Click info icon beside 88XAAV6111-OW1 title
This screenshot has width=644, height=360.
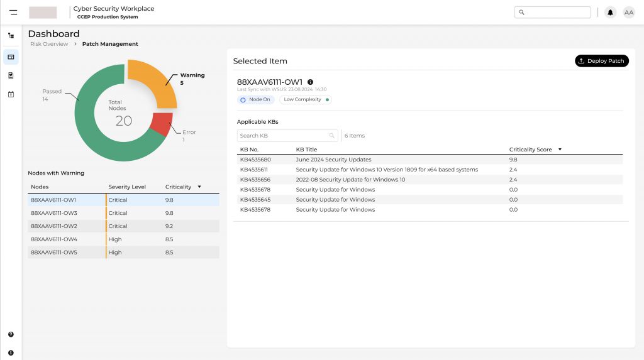[x=310, y=82]
